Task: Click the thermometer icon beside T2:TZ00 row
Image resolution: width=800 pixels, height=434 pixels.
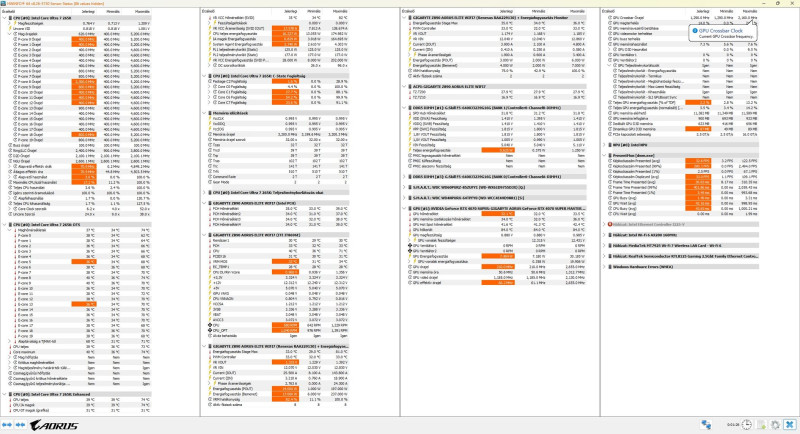Action: click(x=410, y=92)
